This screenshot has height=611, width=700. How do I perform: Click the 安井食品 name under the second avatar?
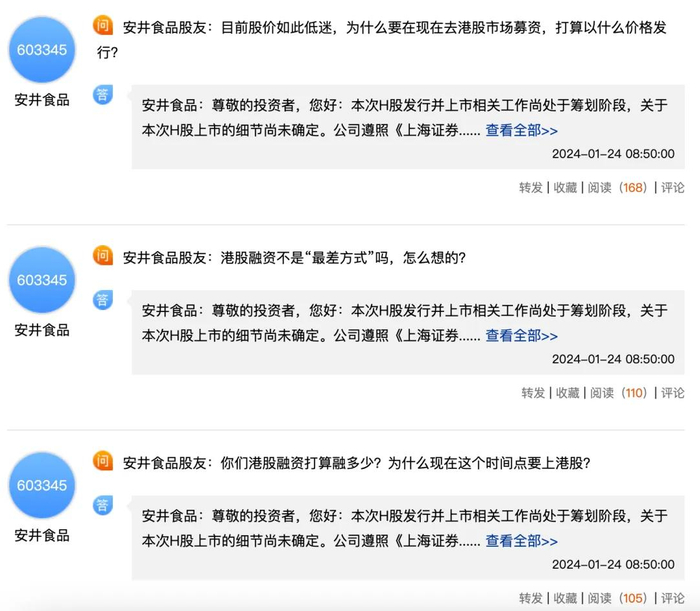click(x=42, y=330)
